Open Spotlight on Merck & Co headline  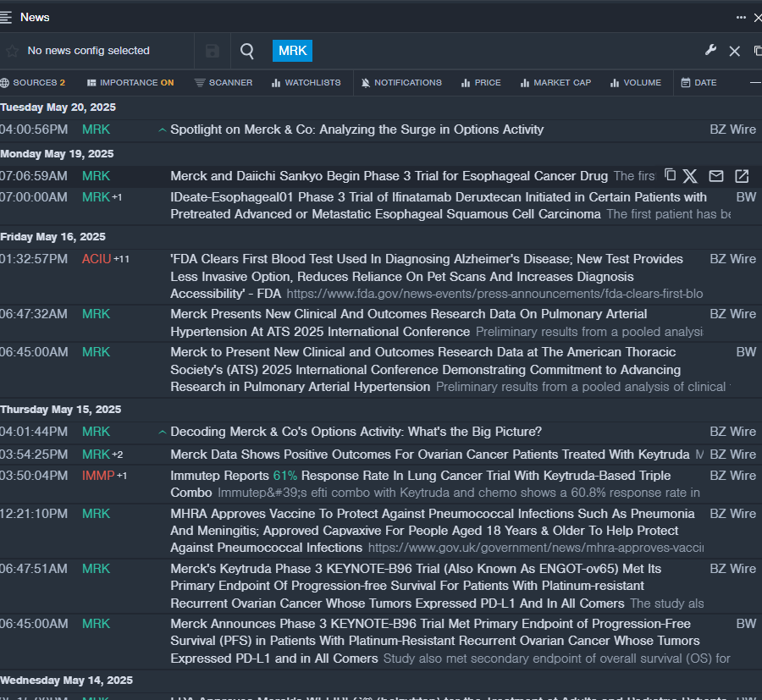pyautogui.click(x=357, y=130)
